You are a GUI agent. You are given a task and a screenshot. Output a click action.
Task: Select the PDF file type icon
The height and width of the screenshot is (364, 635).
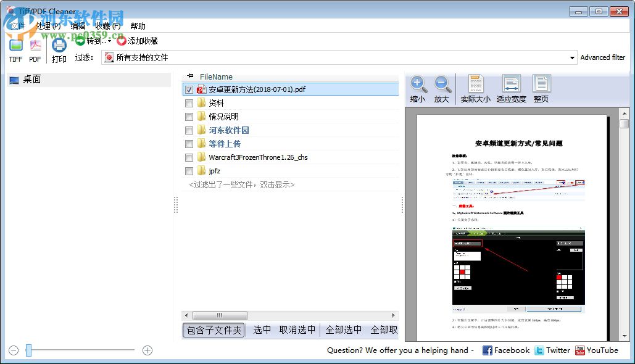[x=35, y=44]
